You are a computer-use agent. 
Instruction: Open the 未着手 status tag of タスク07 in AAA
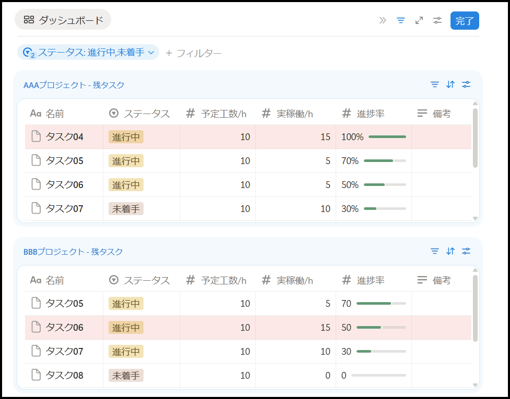pyautogui.click(x=126, y=209)
